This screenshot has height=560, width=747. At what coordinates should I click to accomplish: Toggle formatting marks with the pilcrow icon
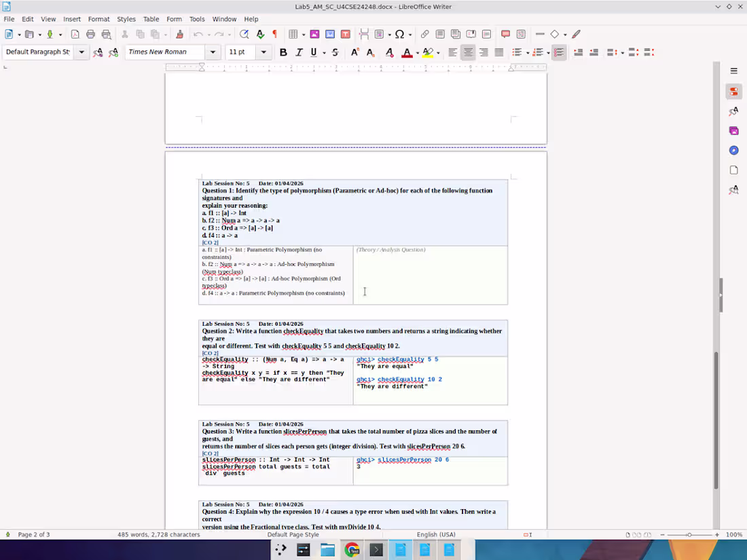coord(274,34)
